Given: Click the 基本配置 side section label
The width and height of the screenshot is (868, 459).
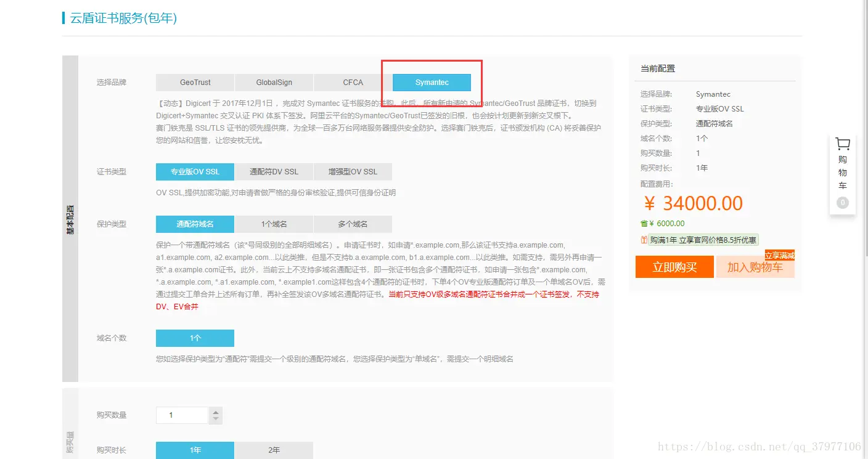Looking at the screenshot, I should click(70, 219).
